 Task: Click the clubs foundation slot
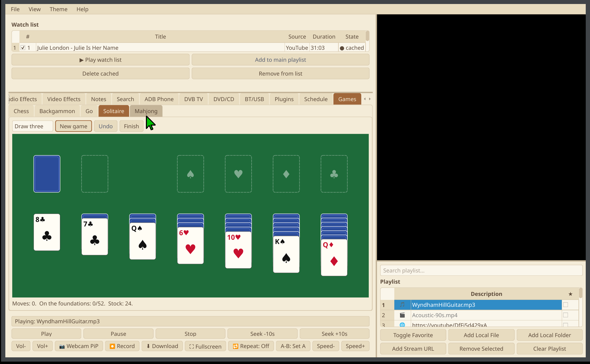click(334, 174)
